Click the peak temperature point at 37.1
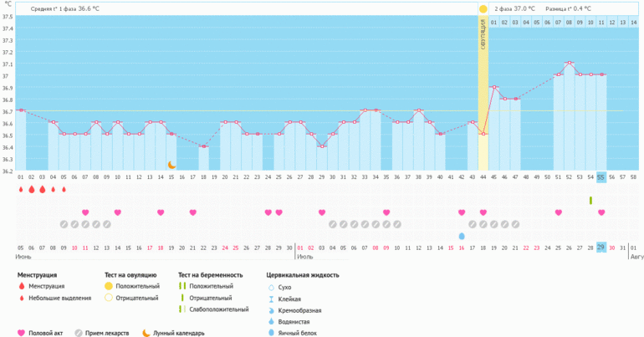Screen dimensions: 644x337 coord(569,63)
